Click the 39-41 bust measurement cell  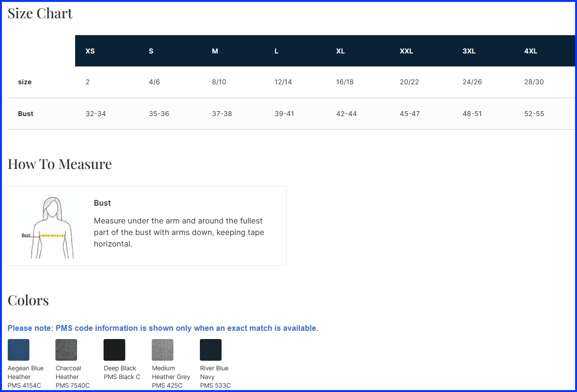tap(284, 114)
